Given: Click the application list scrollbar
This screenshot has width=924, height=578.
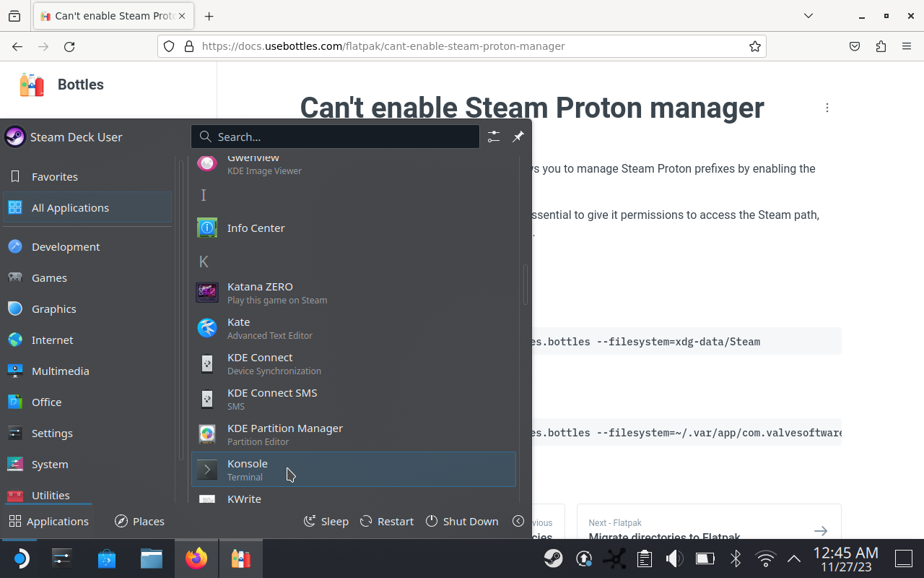Looking at the screenshot, I should tap(526, 285).
